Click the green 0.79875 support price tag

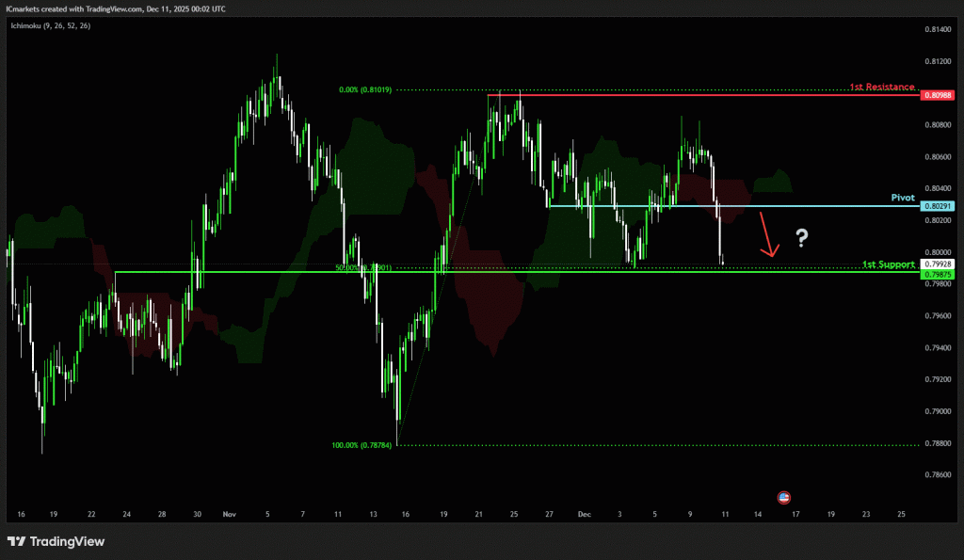(x=939, y=274)
